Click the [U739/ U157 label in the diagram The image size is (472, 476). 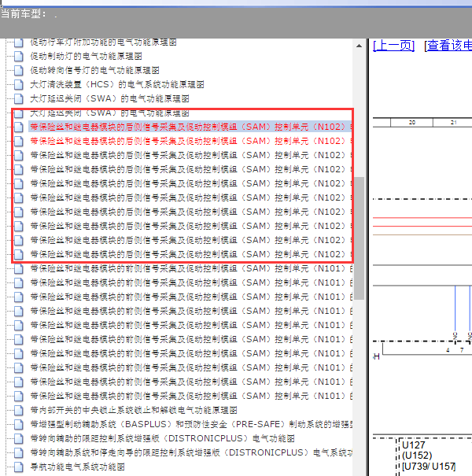click(429, 467)
